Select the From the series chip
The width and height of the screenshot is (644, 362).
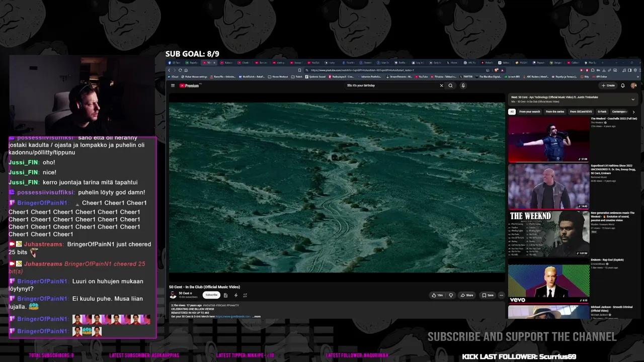pyautogui.click(x=555, y=112)
